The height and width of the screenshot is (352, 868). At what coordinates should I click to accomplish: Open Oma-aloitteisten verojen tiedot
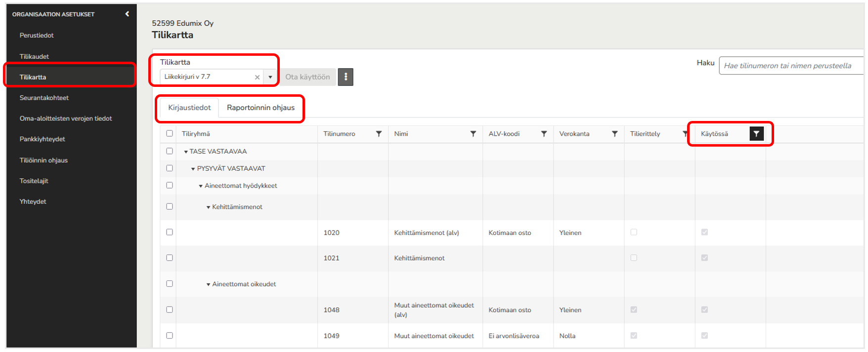[x=66, y=118]
